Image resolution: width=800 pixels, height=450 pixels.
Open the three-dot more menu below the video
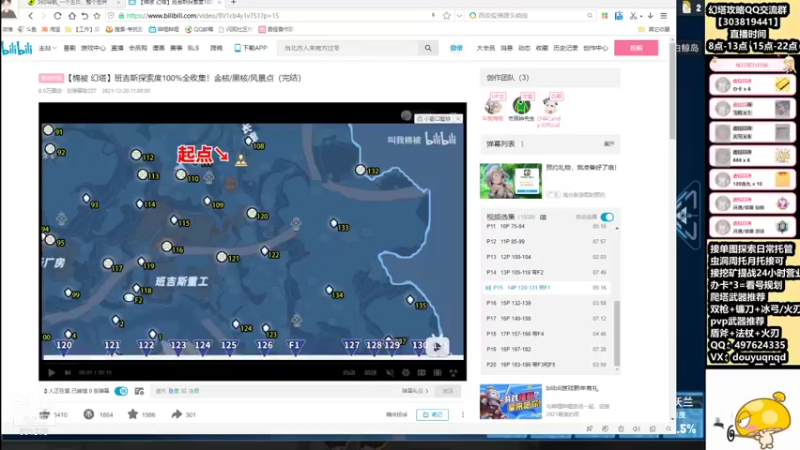(x=463, y=414)
